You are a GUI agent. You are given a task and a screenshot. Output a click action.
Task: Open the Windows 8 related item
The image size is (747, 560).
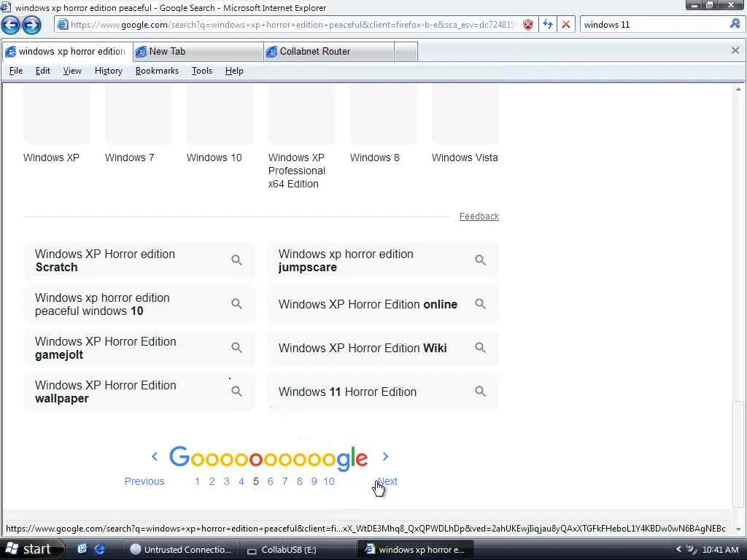tap(383, 124)
